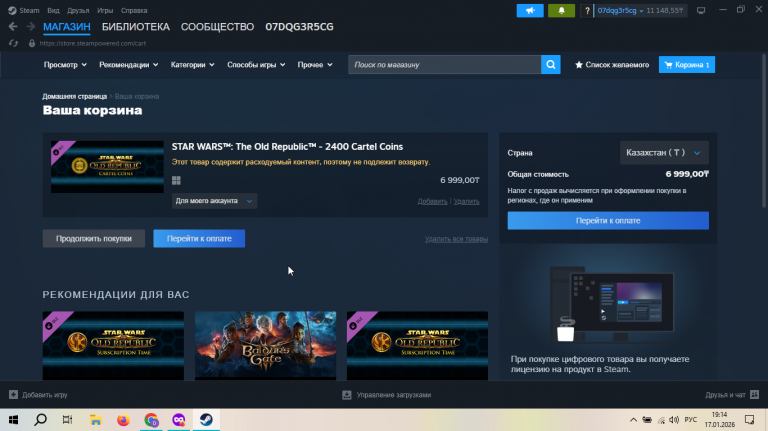This screenshot has width=768, height=431.
Task: Click the downloads manager icon
Action: pos(347,395)
